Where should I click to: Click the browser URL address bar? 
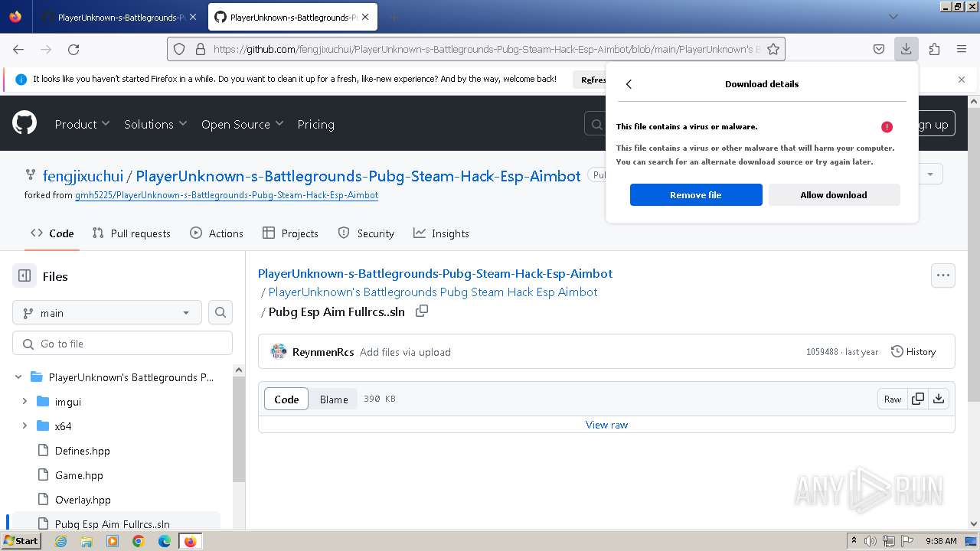(x=486, y=49)
